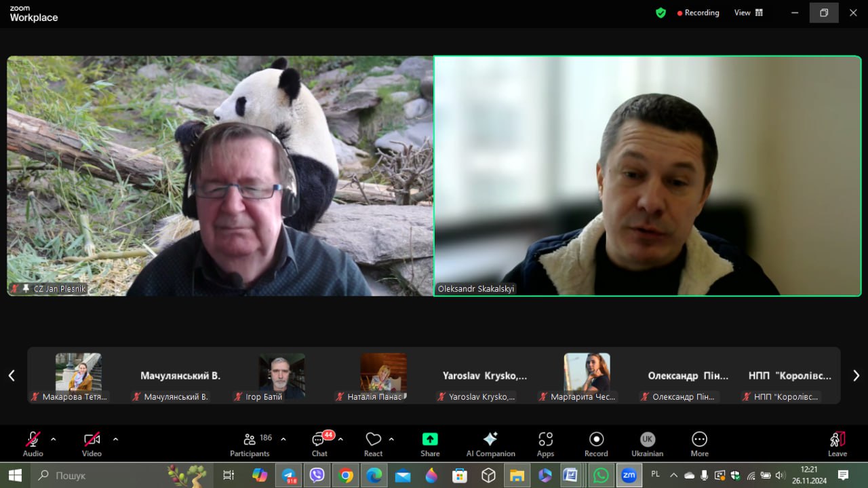Click the green Share screen button
This screenshot has height=488, width=868.
pyautogui.click(x=430, y=444)
